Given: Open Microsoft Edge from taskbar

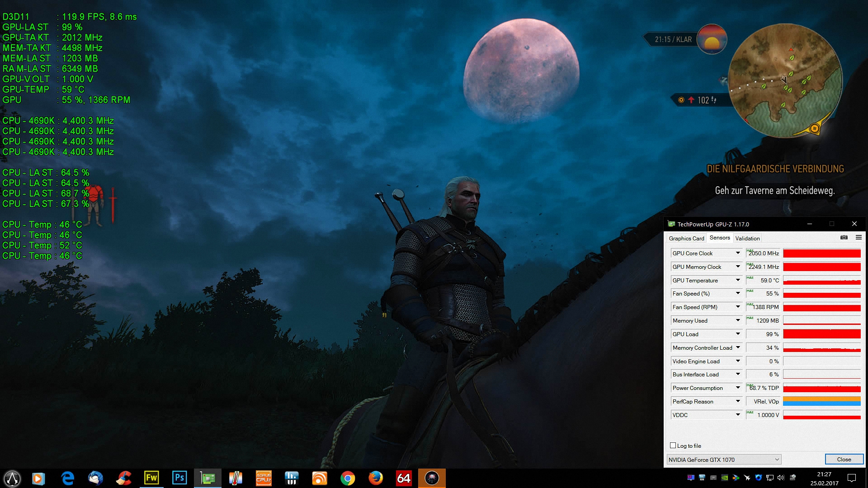Looking at the screenshot, I should [x=67, y=478].
